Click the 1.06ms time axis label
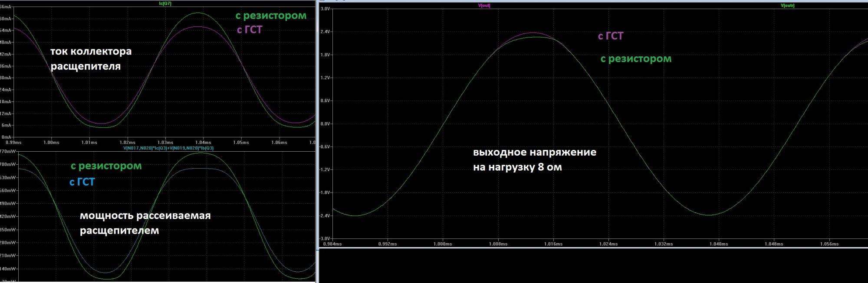Image resolution: width=868 pixels, height=283 pixels. pyautogui.click(x=279, y=143)
